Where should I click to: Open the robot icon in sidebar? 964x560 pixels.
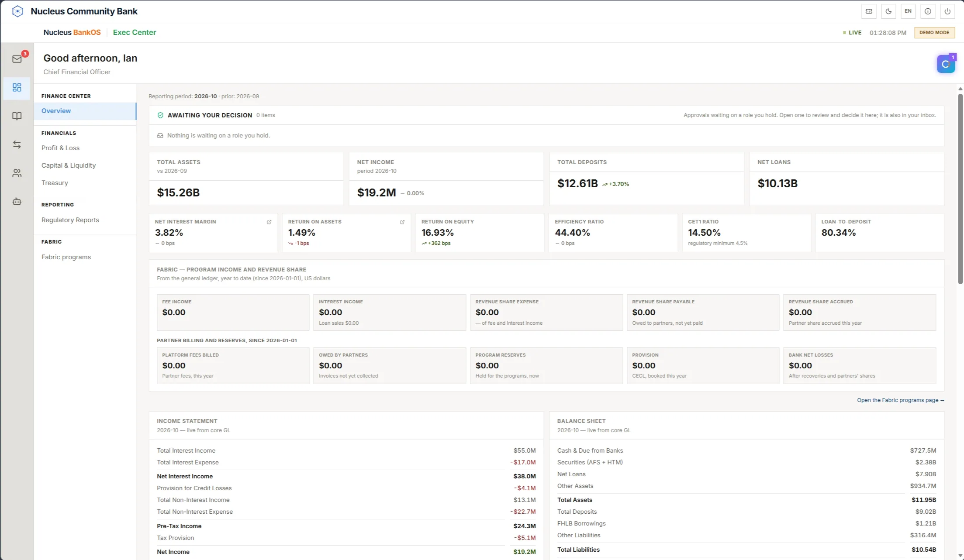point(17,202)
